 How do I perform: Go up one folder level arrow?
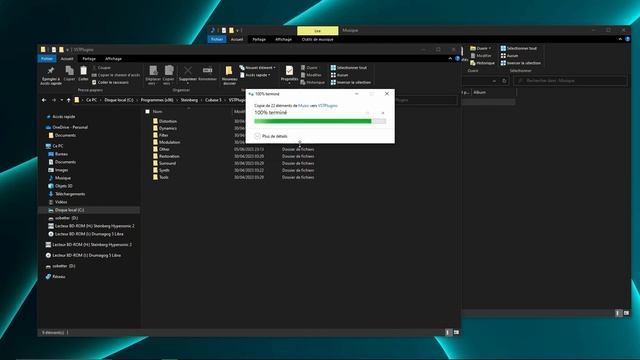click(x=68, y=100)
